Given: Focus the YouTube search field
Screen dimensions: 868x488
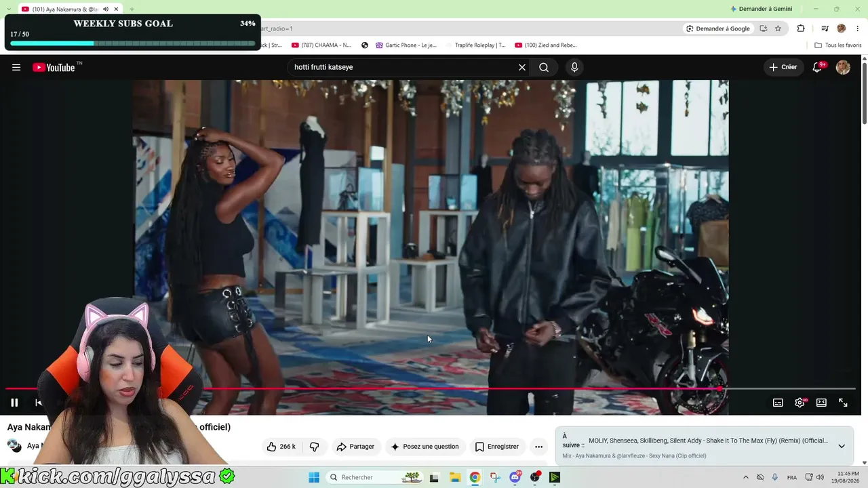Looking at the screenshot, I should (x=403, y=67).
